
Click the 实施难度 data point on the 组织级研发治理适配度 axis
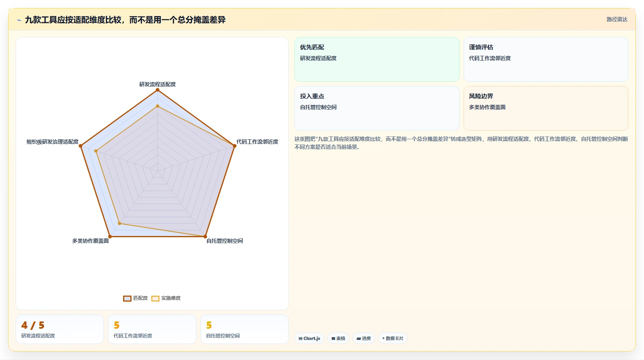tap(96, 151)
